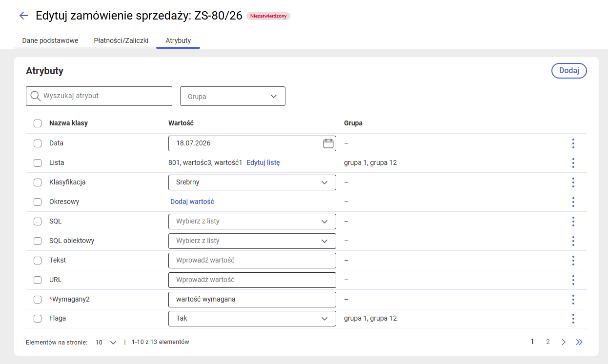Open three-dot menu for Okresowy row
Screen dimensions: 608x364
(x=573, y=202)
